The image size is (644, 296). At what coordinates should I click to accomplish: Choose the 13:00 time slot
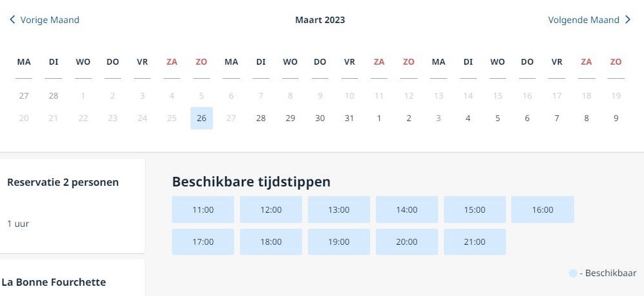[x=339, y=210]
